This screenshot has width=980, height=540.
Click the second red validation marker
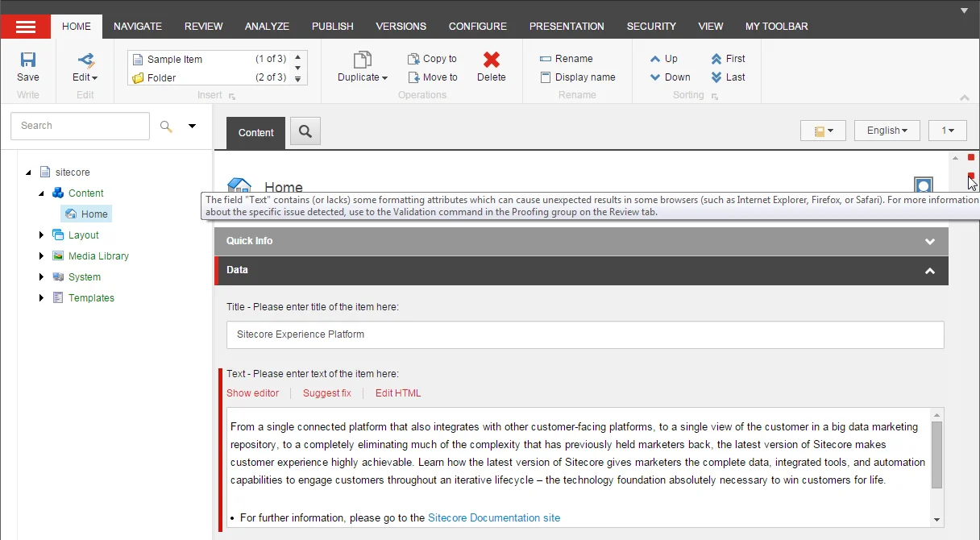[971, 176]
